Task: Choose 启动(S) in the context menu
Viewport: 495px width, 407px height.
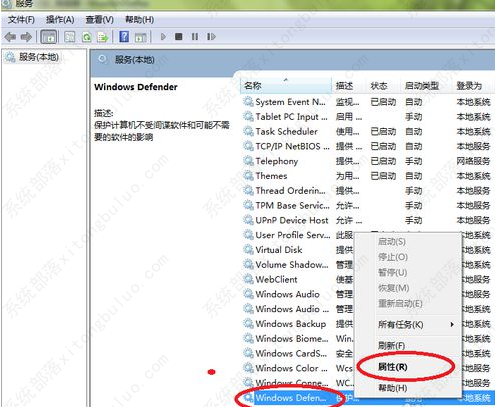Action: (392, 241)
